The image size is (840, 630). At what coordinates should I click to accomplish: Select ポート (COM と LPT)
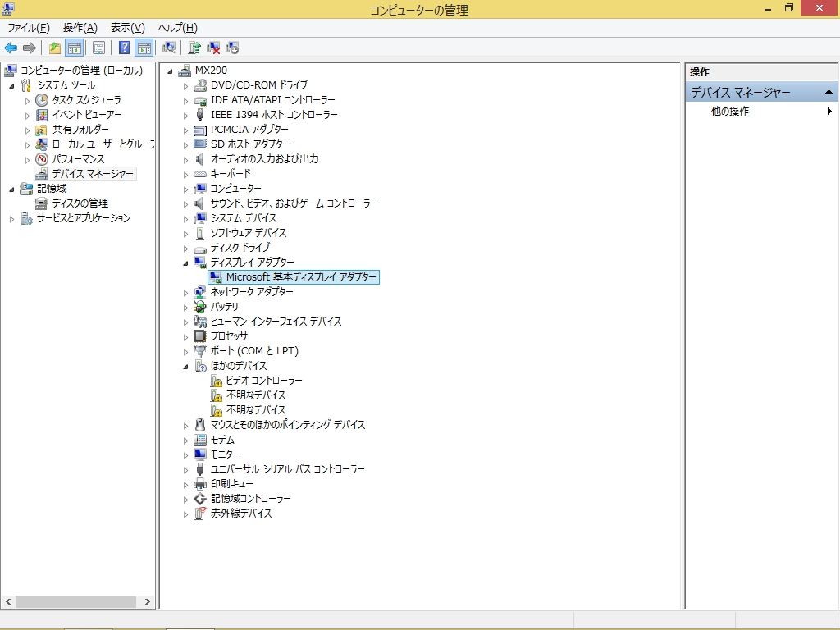click(x=254, y=351)
